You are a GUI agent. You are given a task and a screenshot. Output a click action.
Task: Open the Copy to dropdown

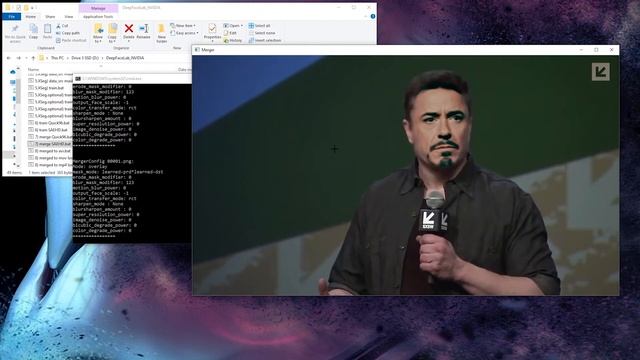point(112,33)
